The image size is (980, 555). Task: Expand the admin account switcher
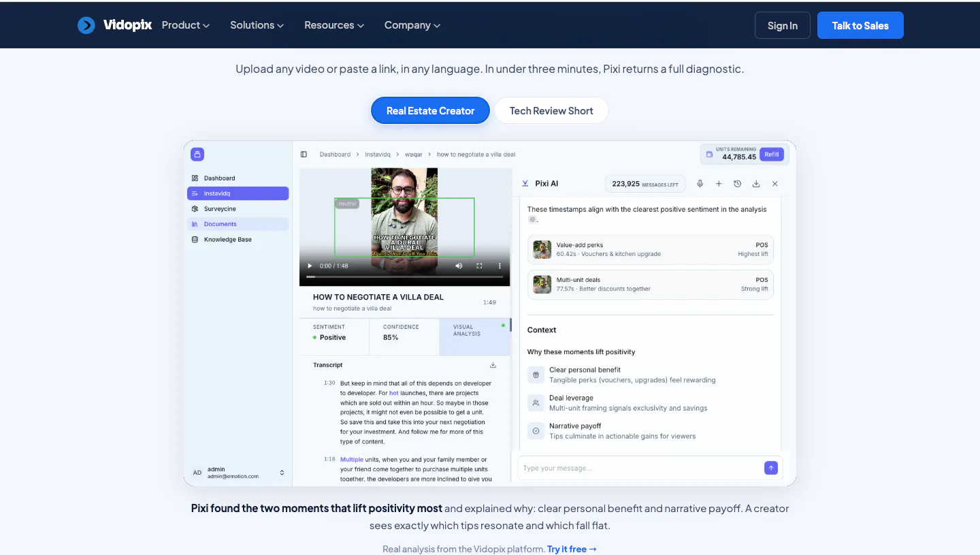(282, 473)
